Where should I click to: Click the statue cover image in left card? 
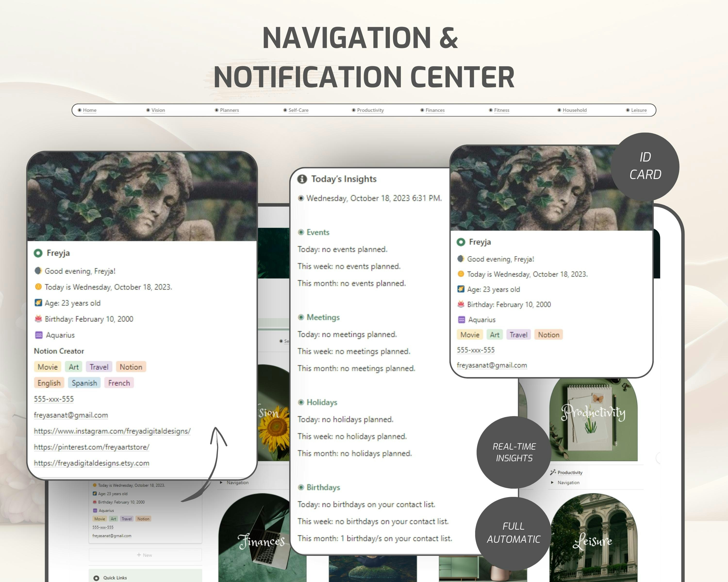pyautogui.click(x=142, y=196)
